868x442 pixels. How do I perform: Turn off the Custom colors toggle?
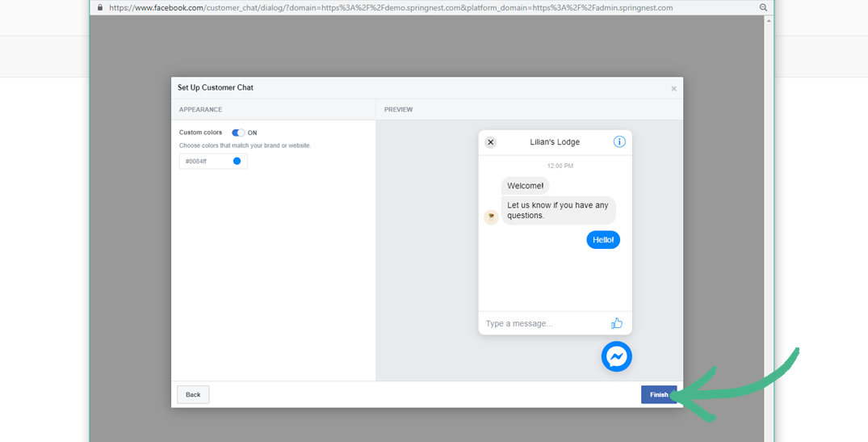coord(238,133)
